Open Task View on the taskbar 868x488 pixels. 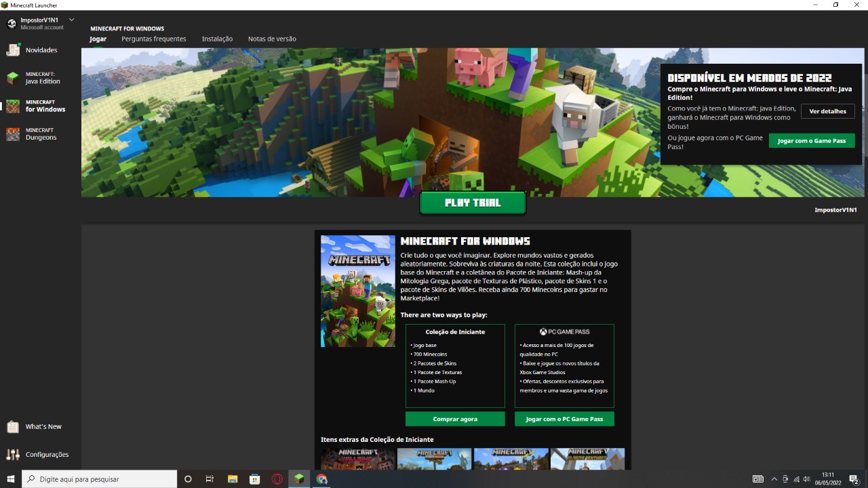[x=210, y=479]
